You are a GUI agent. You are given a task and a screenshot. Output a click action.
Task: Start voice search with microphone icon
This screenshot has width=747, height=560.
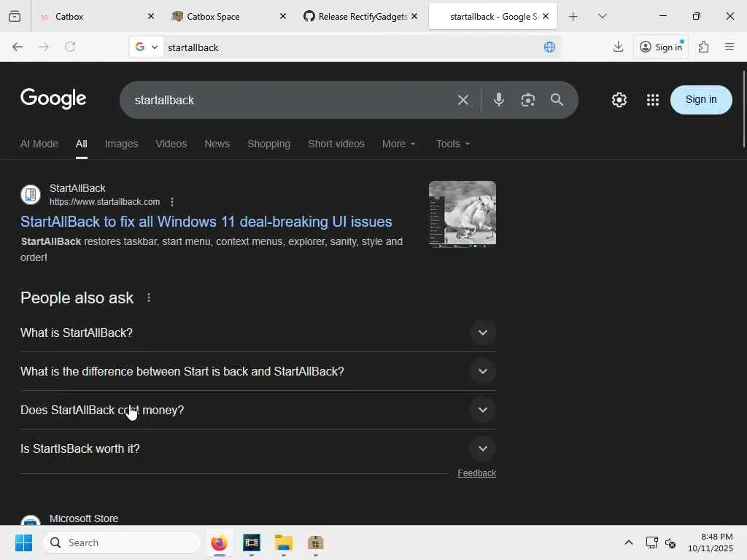coord(499,100)
